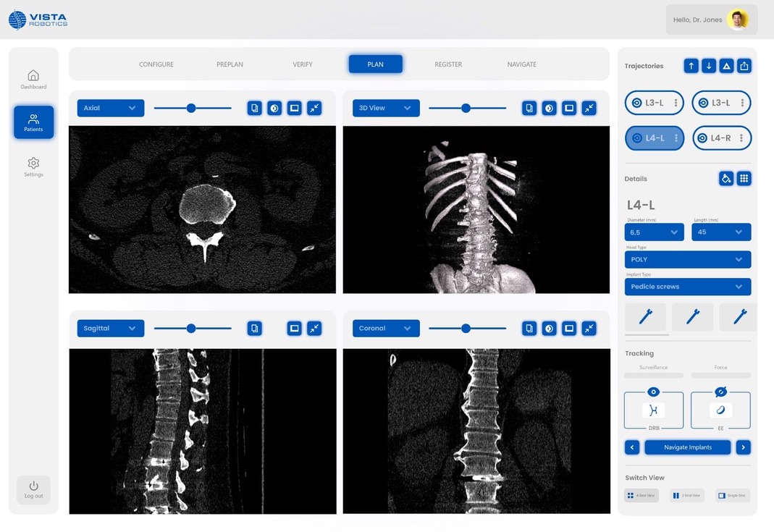
Task: Open the Axial view selector dropdown
Action: pos(111,108)
